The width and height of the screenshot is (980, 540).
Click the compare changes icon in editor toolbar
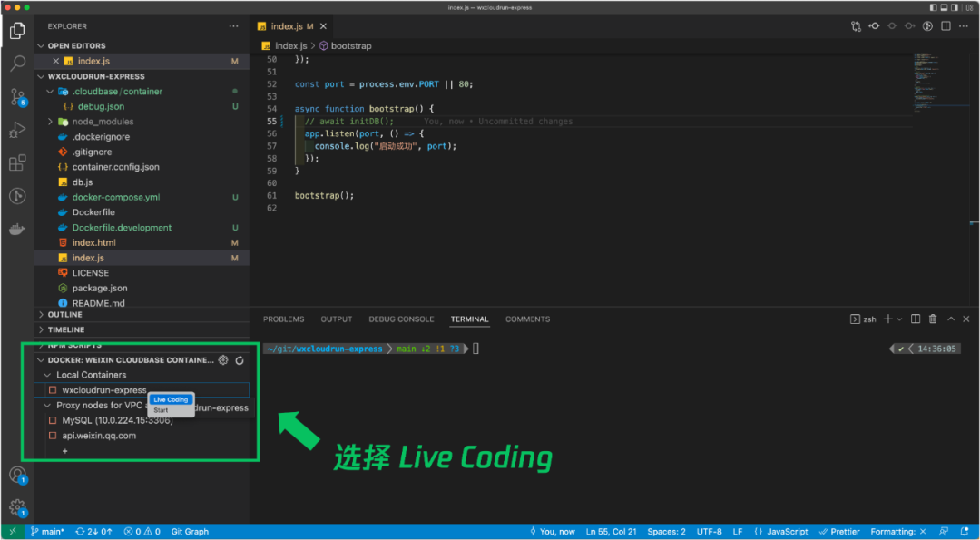pos(856,26)
